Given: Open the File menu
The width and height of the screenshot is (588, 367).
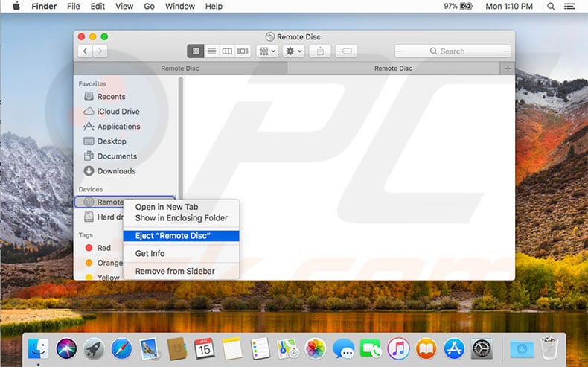Looking at the screenshot, I should pyautogui.click(x=74, y=7).
